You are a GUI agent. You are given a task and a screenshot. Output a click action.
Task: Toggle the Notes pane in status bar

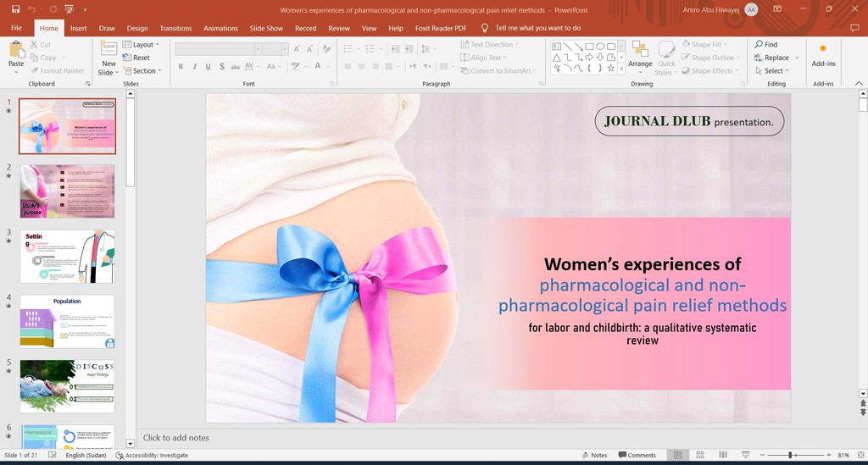[595, 455]
